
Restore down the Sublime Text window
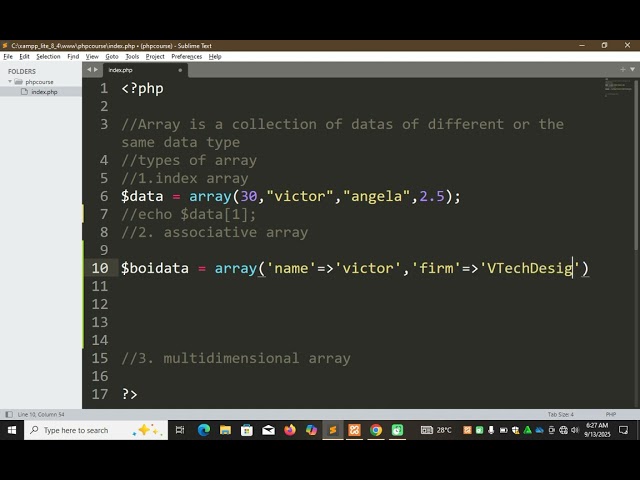click(604, 45)
